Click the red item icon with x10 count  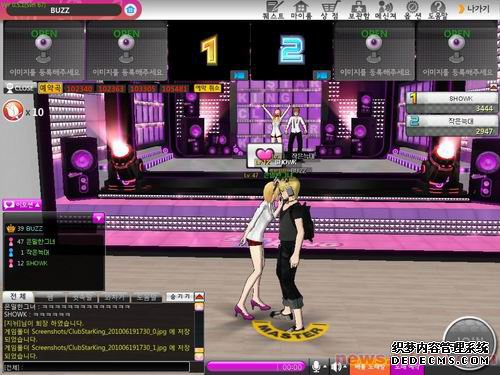(x=13, y=111)
